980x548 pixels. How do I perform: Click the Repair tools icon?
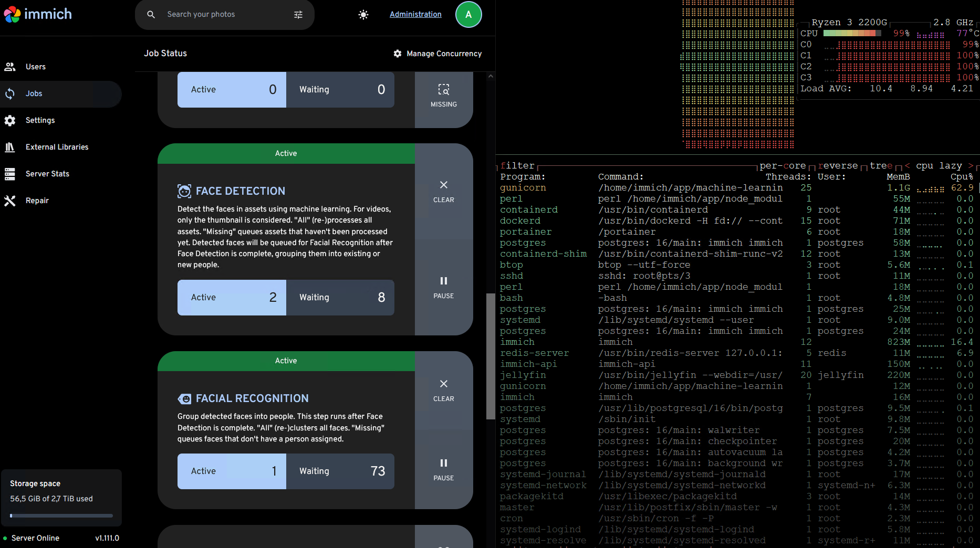[x=9, y=201]
